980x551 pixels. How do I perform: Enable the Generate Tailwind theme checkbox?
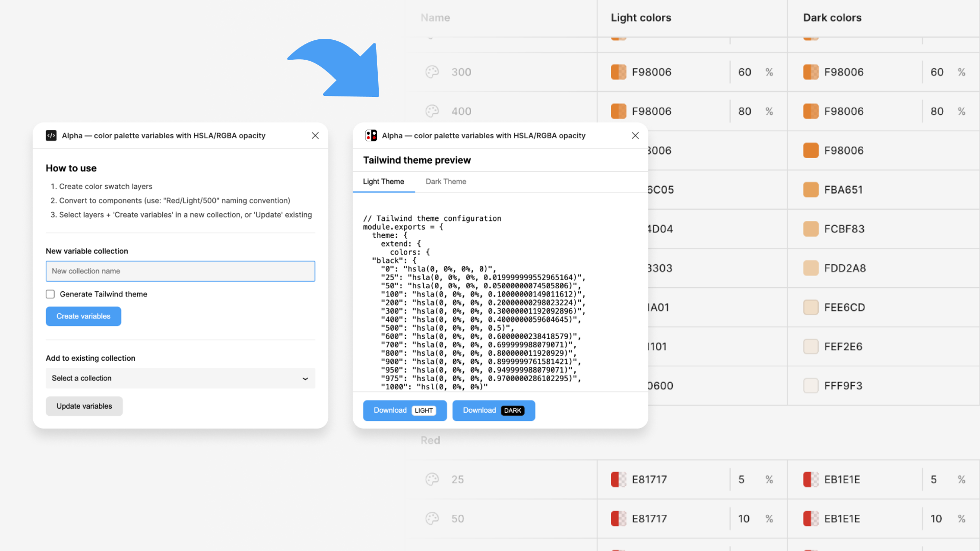(x=50, y=294)
